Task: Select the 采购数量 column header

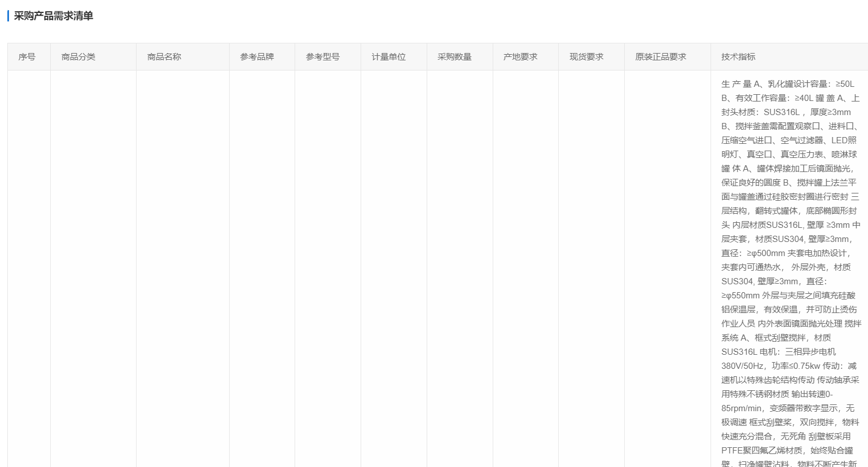Action: [455, 57]
